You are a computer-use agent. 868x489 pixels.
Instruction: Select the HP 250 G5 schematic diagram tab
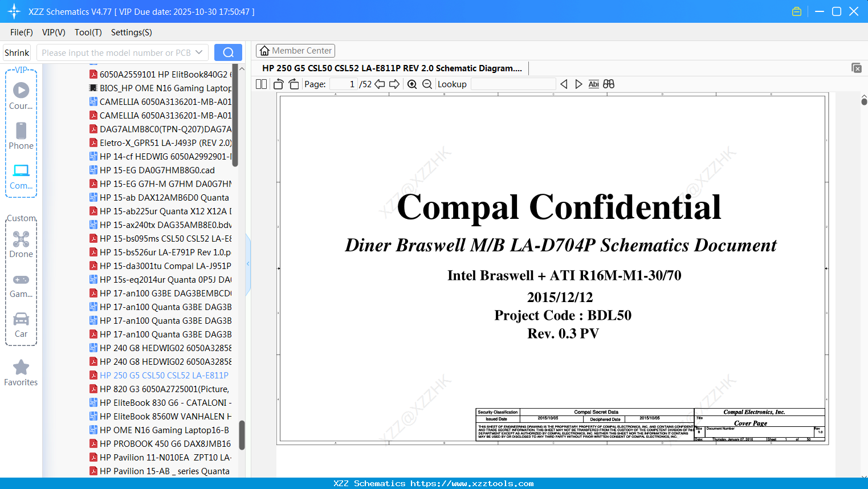click(392, 68)
